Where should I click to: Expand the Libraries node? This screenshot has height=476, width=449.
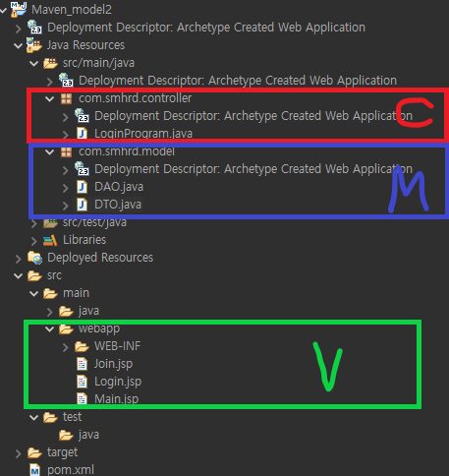pos(34,241)
